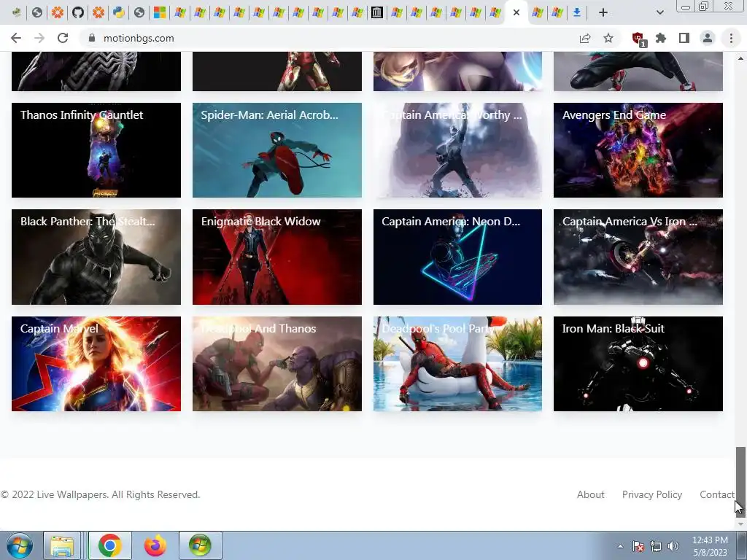The image size is (747, 560).
Task: Click the scrollbar up arrow
Action: point(740,58)
